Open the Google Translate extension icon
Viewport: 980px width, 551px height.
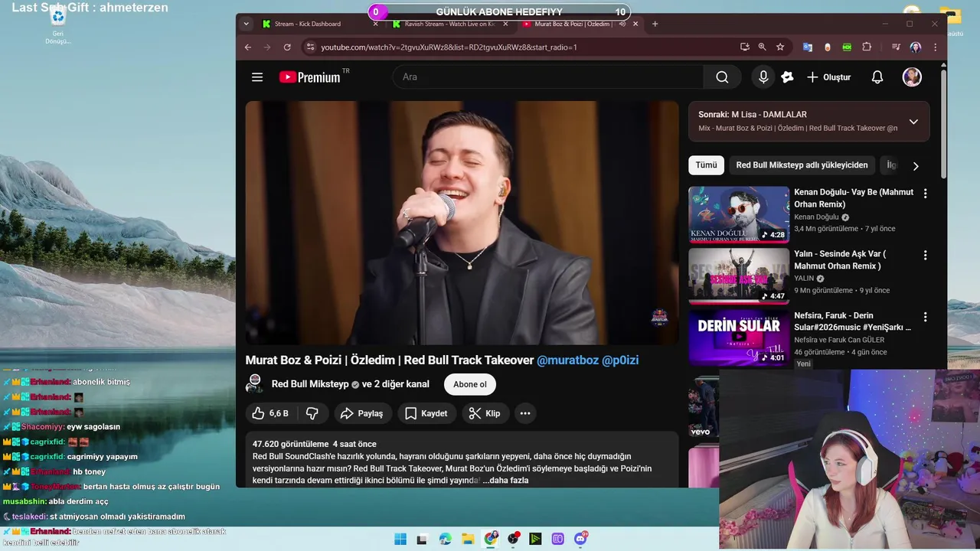coord(807,47)
